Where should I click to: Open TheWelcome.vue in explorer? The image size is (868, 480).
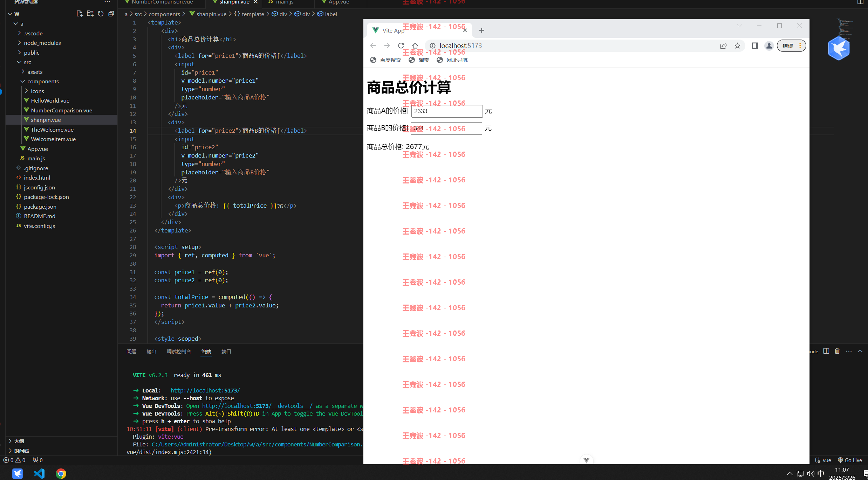52,130
